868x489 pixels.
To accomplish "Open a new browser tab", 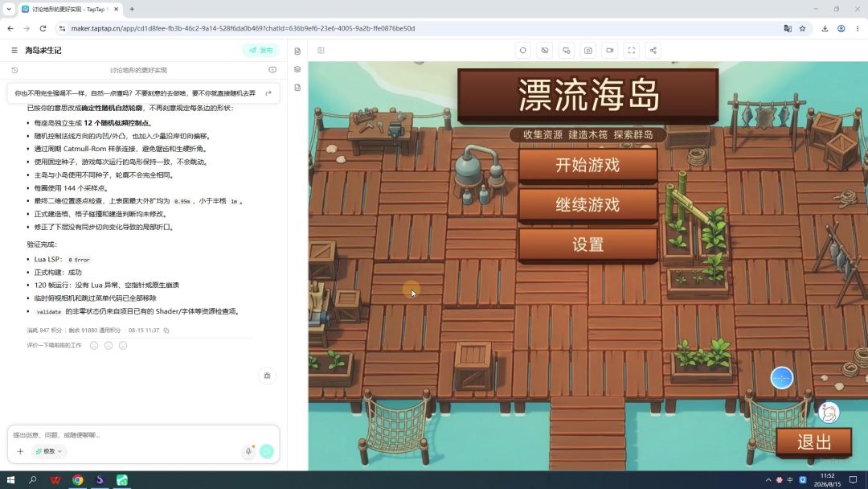I will click(132, 10).
